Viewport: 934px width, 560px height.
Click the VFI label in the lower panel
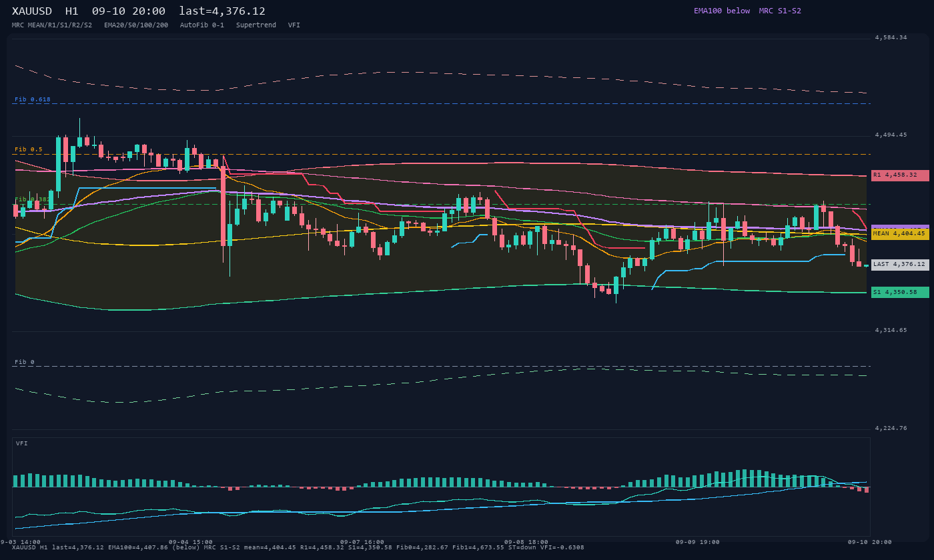[x=22, y=443]
